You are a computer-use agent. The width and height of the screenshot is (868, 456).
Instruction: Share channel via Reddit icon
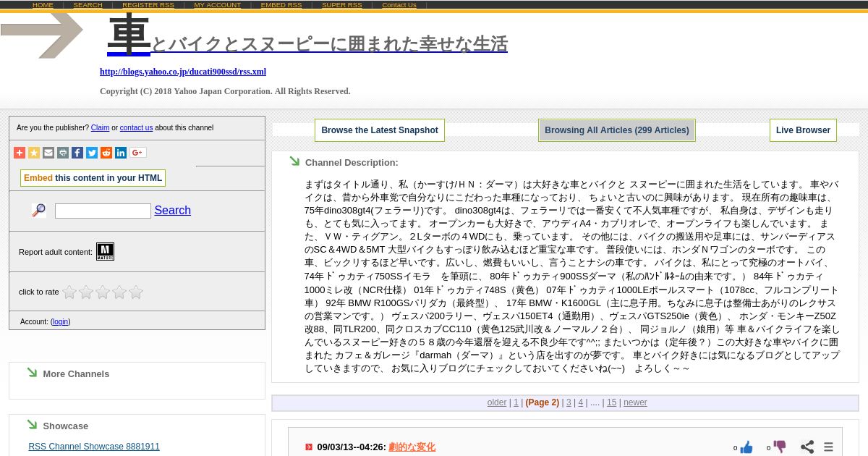tap(106, 153)
